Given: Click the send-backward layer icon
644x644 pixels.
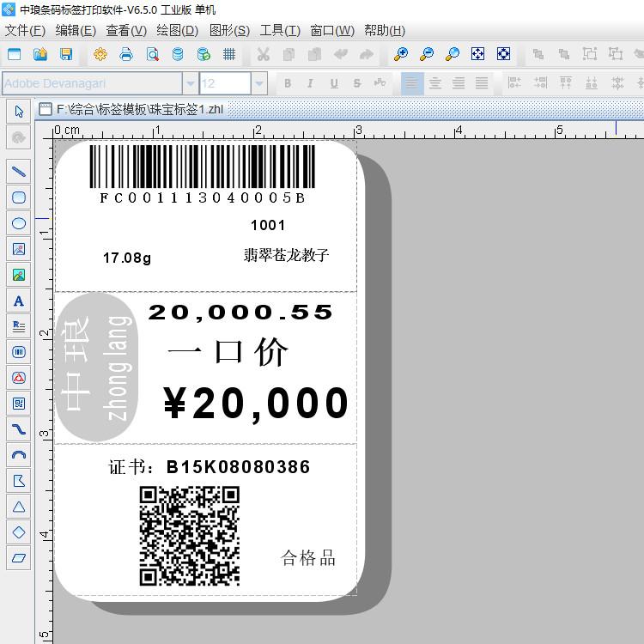Looking at the screenshot, I should pos(564,54).
